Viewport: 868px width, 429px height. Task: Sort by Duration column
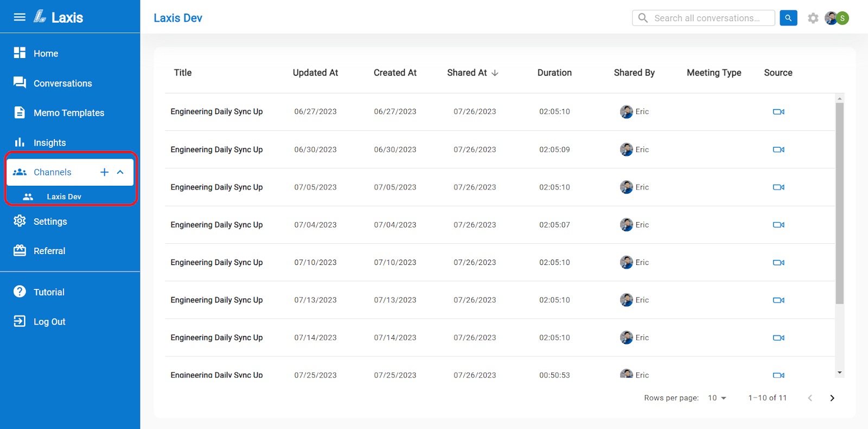point(554,73)
